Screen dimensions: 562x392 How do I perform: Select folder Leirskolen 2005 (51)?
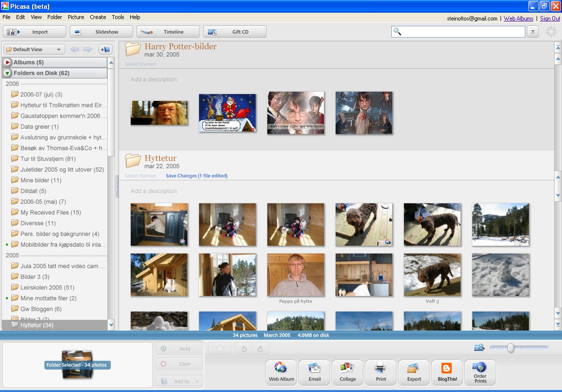[x=47, y=288]
